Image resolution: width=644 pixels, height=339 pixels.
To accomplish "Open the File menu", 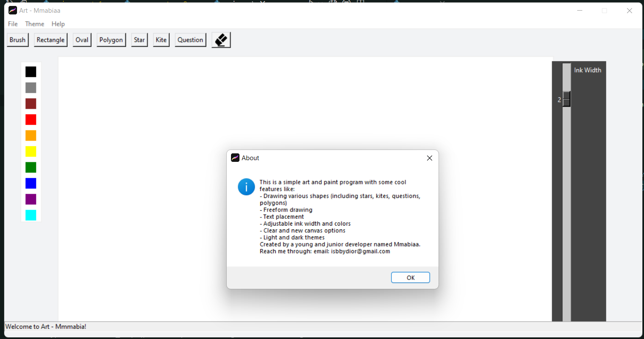I will tap(13, 24).
